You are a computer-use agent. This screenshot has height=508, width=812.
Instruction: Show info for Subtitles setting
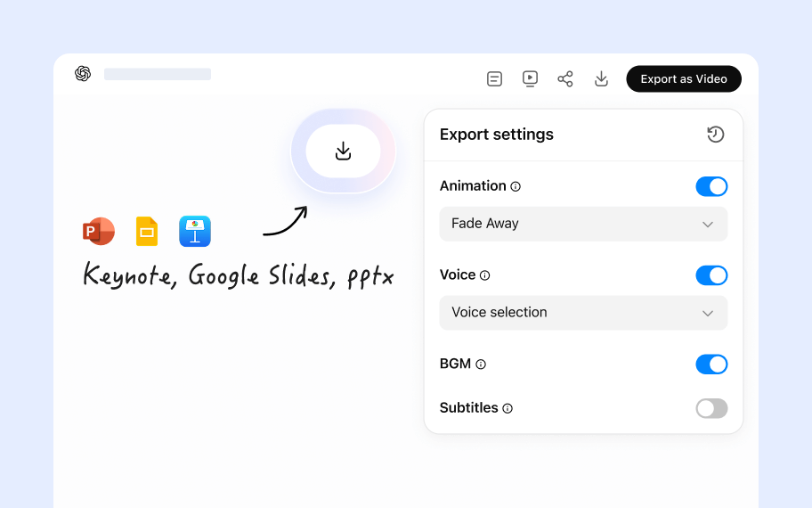(507, 408)
